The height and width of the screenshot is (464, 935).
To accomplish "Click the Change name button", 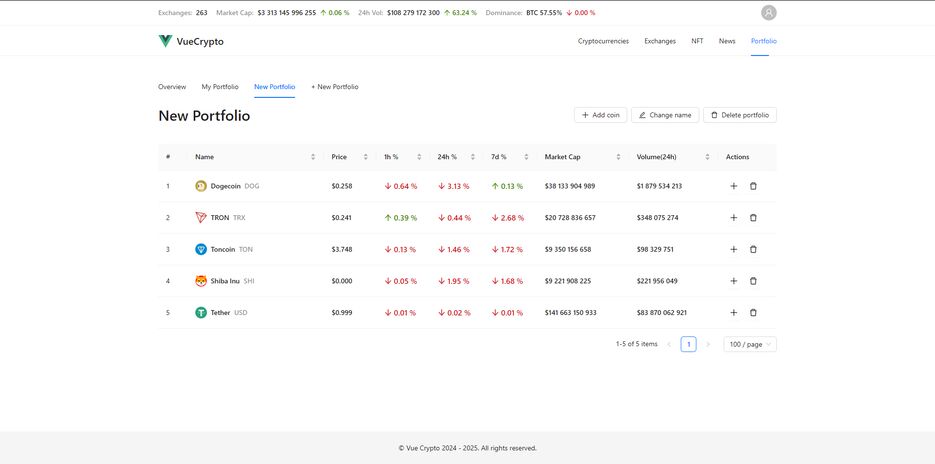I will click(665, 115).
